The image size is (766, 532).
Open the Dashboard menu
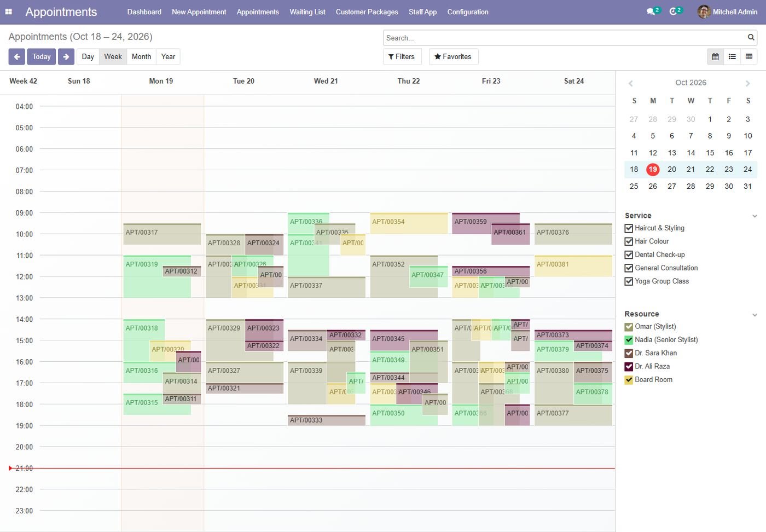(144, 12)
